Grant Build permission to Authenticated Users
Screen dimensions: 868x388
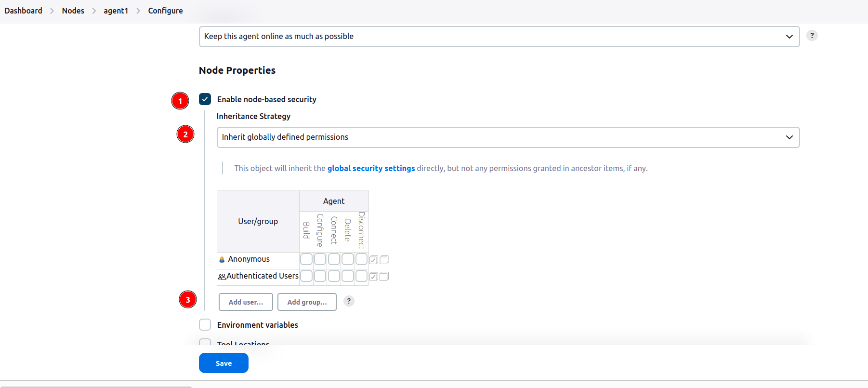tap(306, 276)
